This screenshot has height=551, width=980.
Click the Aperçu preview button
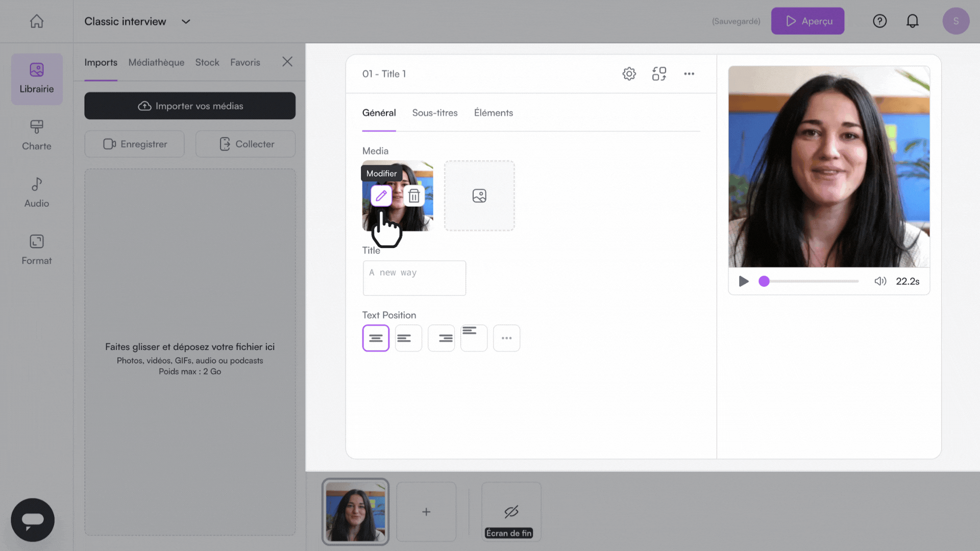pyautogui.click(x=807, y=21)
